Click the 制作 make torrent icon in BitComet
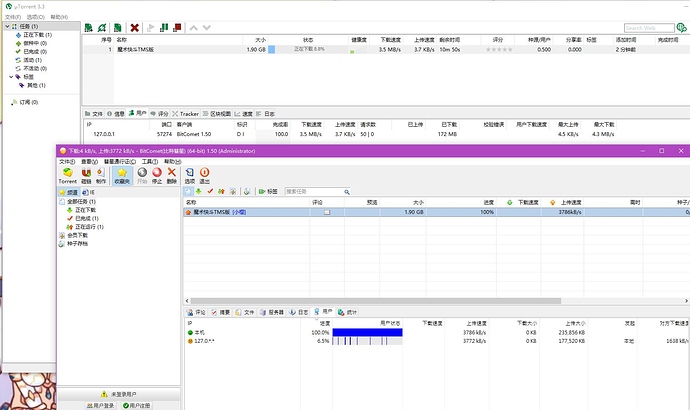The image size is (690, 410). pos(101,176)
